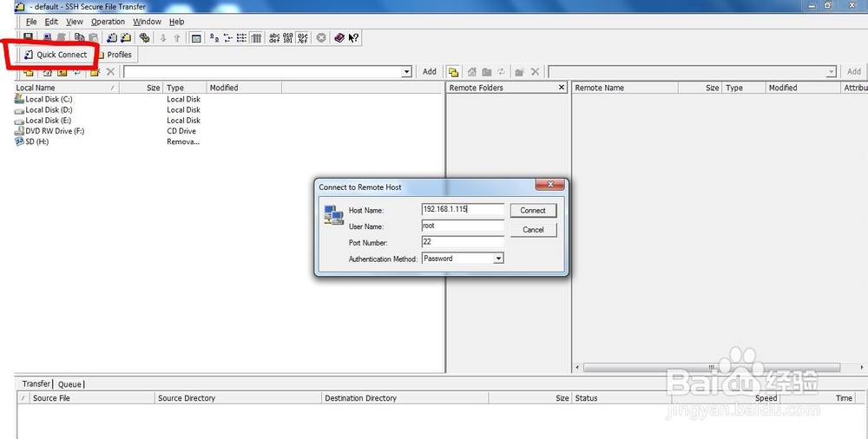Click the Copy toolbar icon
This screenshot has height=439, width=868.
tap(79, 37)
